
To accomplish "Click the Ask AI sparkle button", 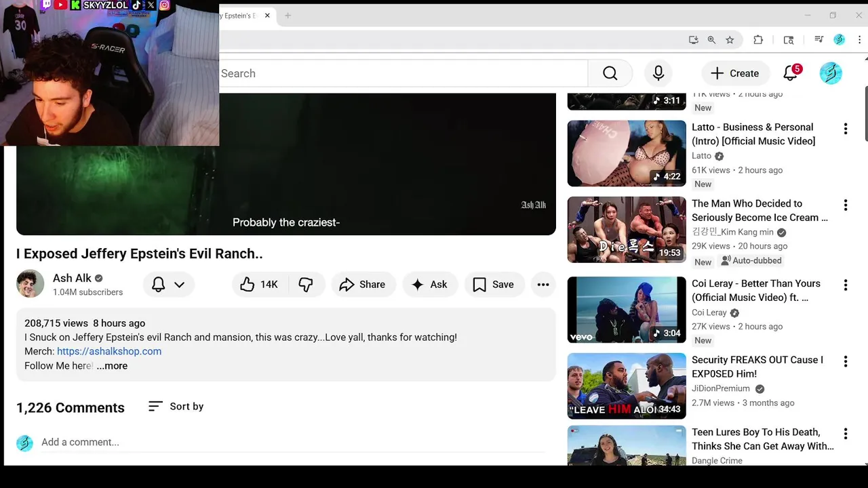I will (x=430, y=285).
